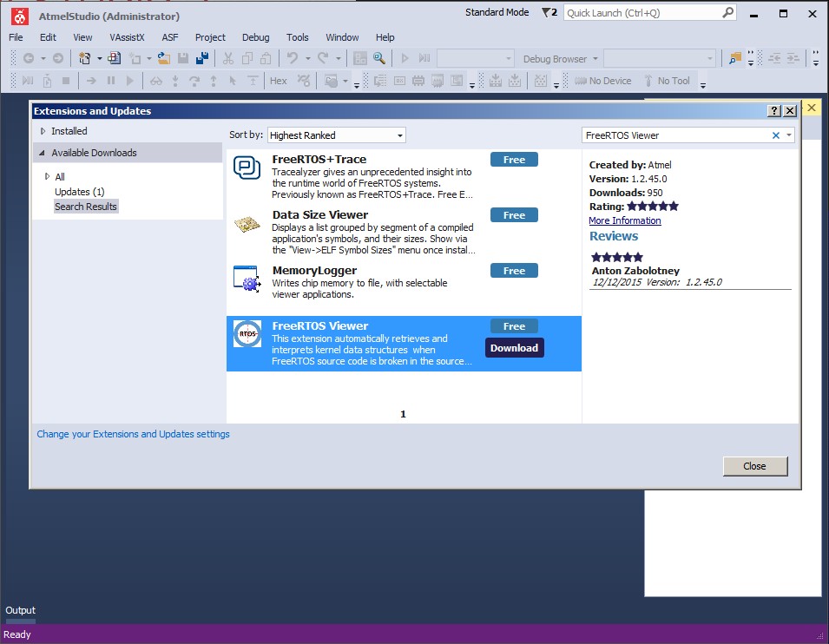Viewport: 829px width, 644px height.
Task: Open the More Information link
Action: pos(625,220)
